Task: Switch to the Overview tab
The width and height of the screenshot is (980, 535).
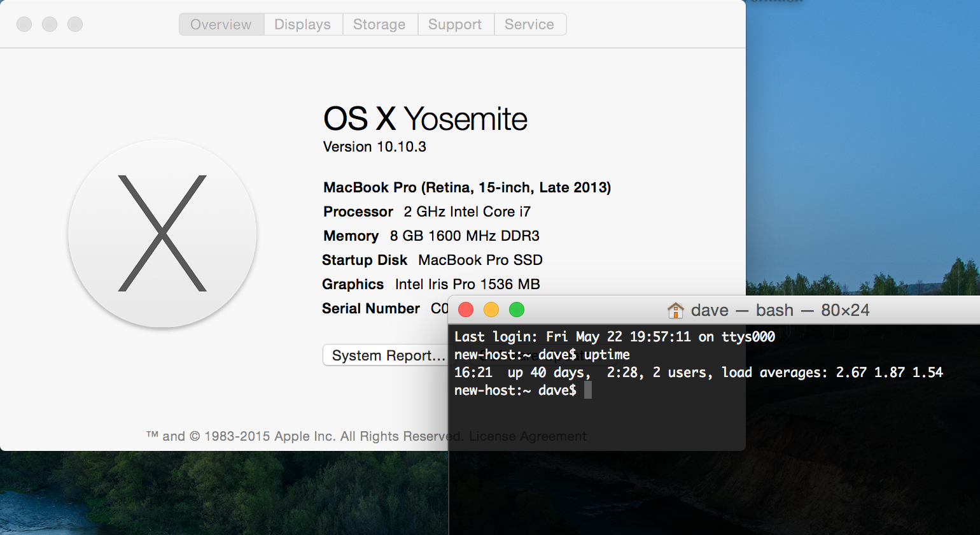Action: pos(221,24)
